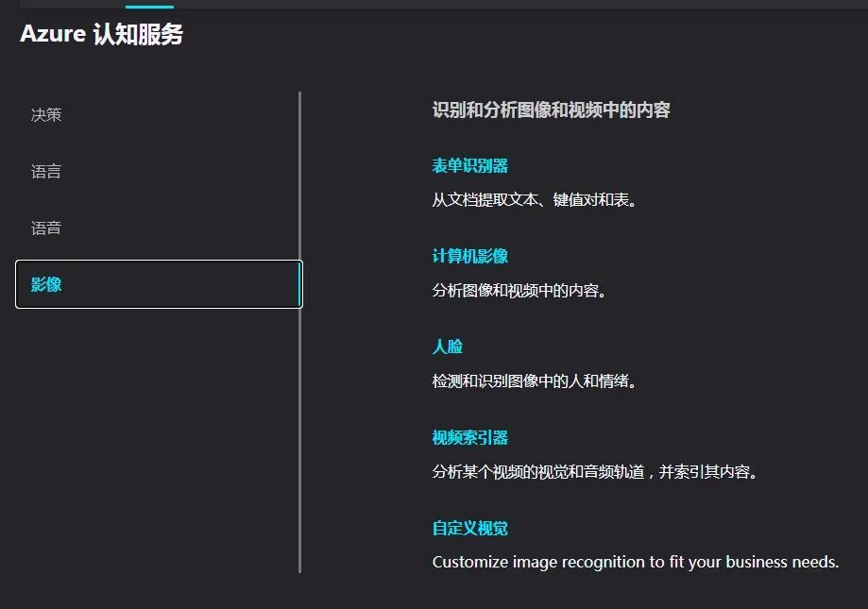Click the highlighted 影像 sidebar item
The width and height of the screenshot is (868, 609).
(45, 283)
